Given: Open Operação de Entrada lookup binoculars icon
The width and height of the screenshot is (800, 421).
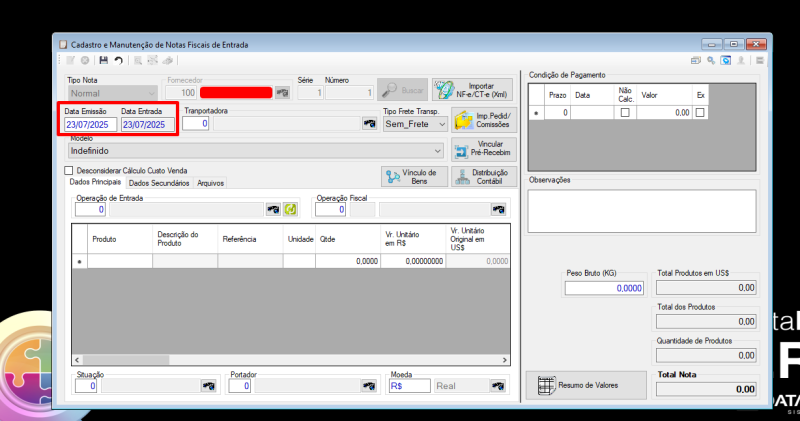Looking at the screenshot, I should [x=273, y=209].
